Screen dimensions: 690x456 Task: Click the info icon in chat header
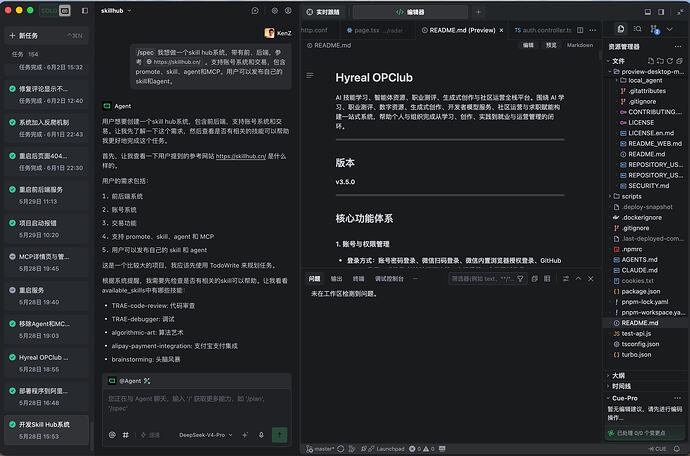(x=288, y=11)
